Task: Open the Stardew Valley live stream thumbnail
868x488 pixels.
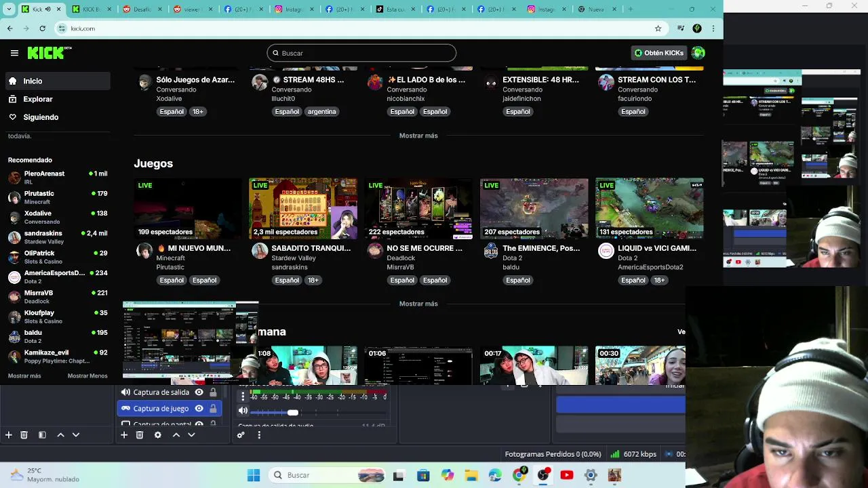Action: [303, 209]
